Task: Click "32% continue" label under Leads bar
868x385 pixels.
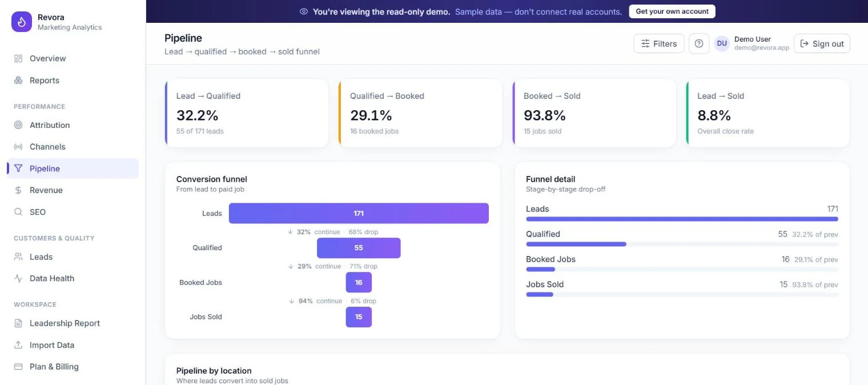Action: pos(319,232)
